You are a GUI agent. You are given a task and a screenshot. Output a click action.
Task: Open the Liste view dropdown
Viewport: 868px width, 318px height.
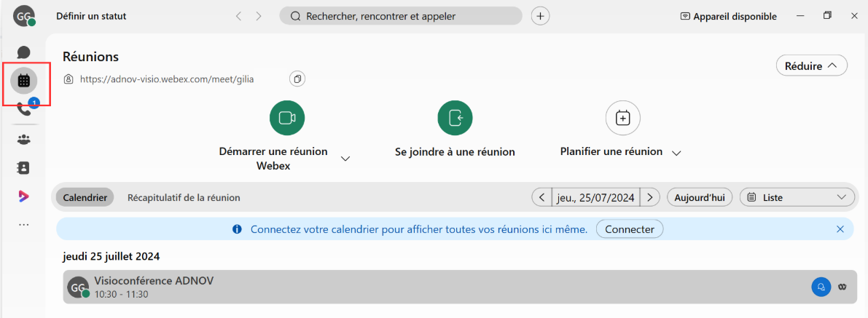point(797,197)
